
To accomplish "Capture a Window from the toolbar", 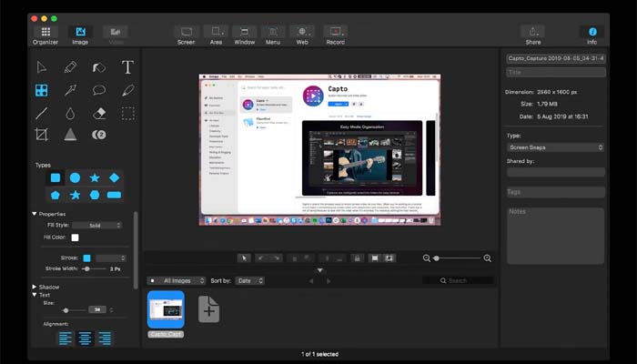I will [x=245, y=35].
